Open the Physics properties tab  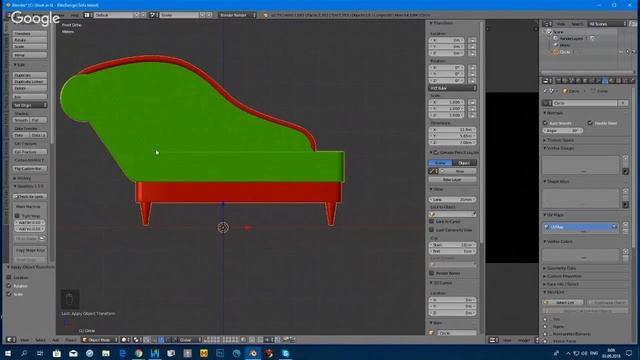pos(632,81)
